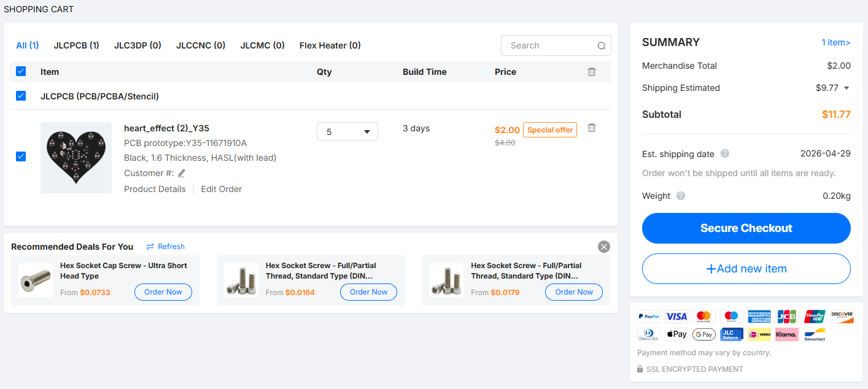868x389 pixels.
Task: Click the Maestro payment icon
Action: [732, 317]
